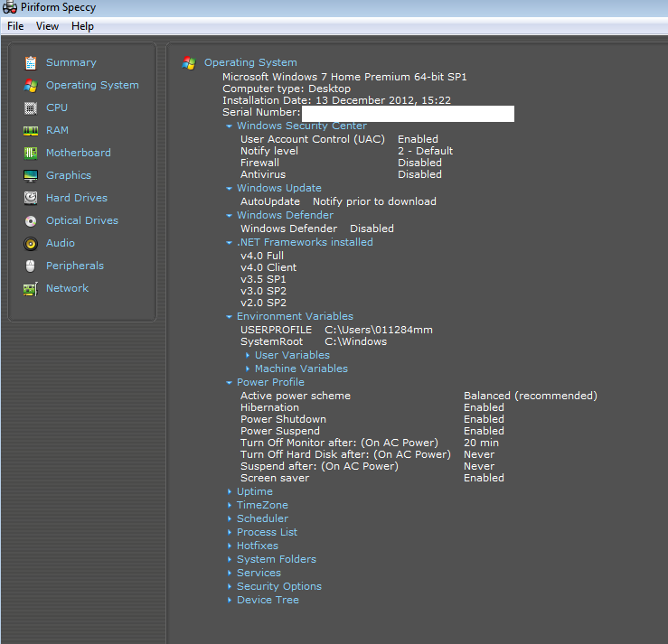
Task: Click the Hard Drives disk icon
Action: click(x=31, y=199)
